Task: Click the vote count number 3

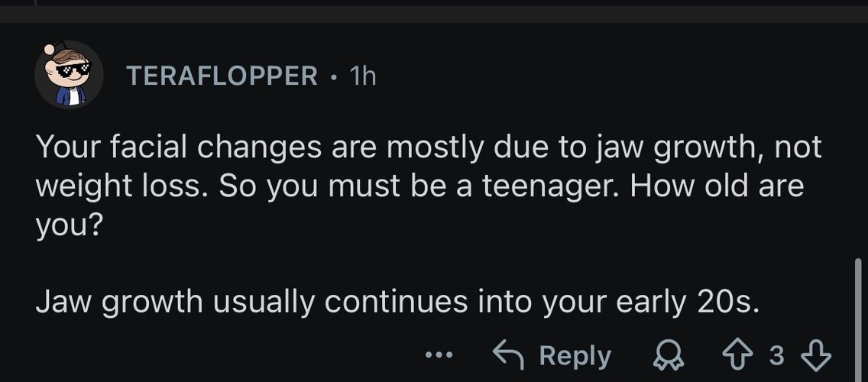Action: click(777, 355)
